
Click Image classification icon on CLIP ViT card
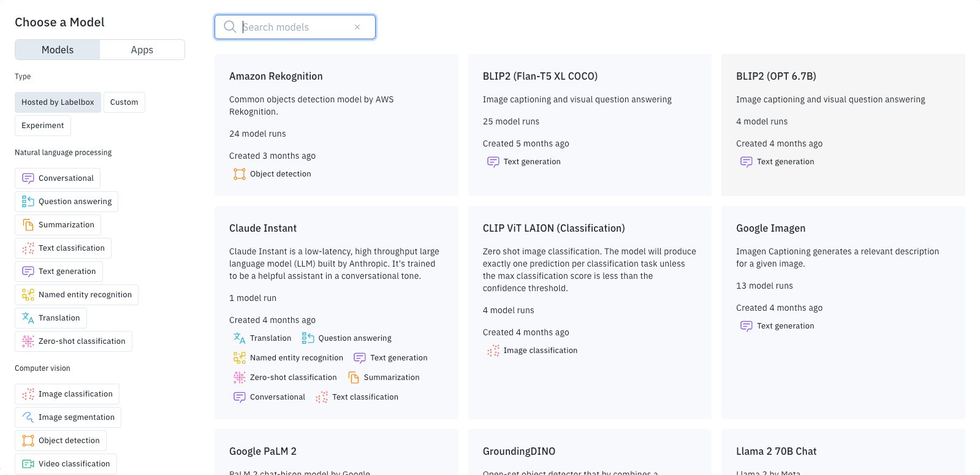pos(493,351)
